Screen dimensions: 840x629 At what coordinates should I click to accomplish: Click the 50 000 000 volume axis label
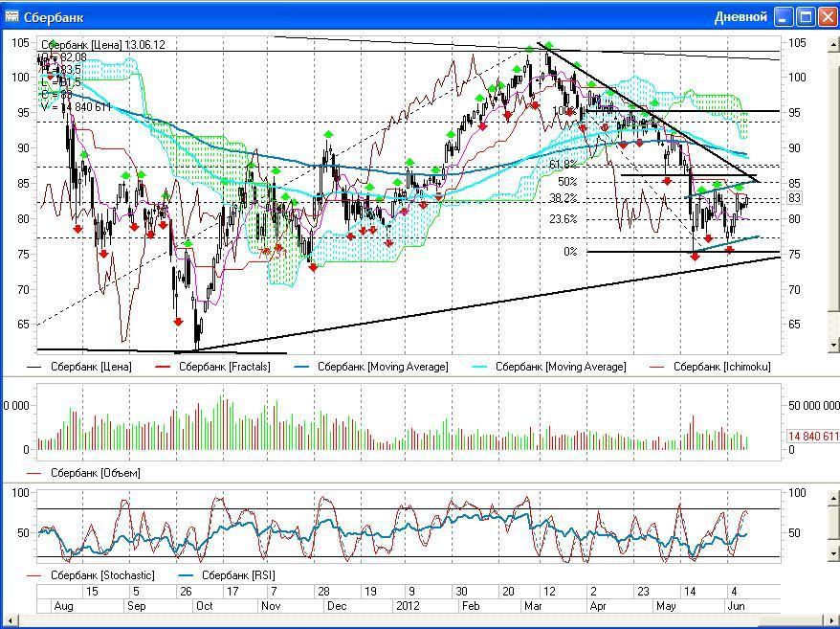814,406
